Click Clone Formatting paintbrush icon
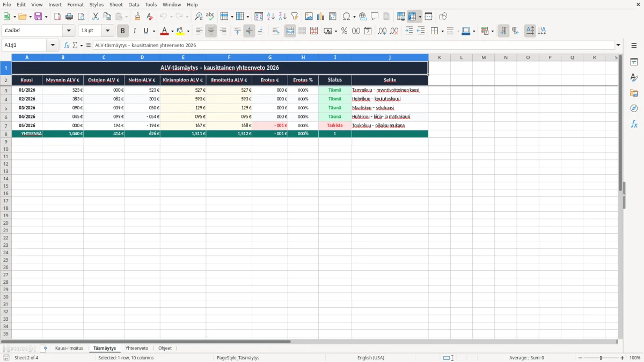 point(138,17)
